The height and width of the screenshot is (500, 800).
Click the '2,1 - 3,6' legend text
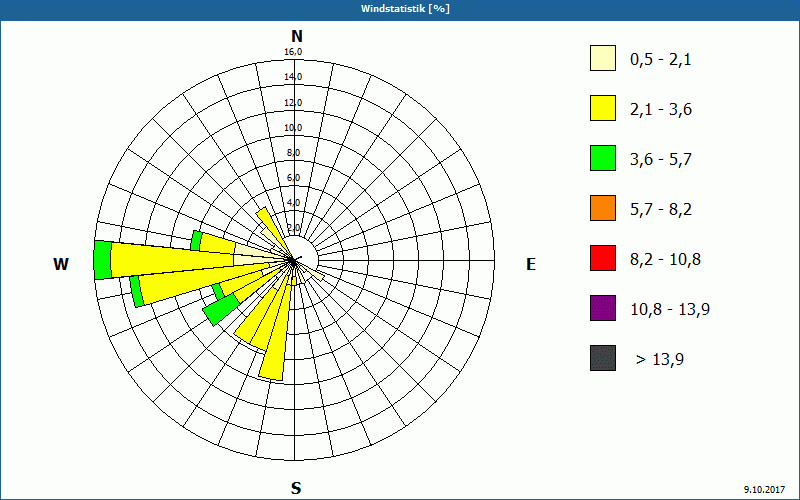click(661, 110)
